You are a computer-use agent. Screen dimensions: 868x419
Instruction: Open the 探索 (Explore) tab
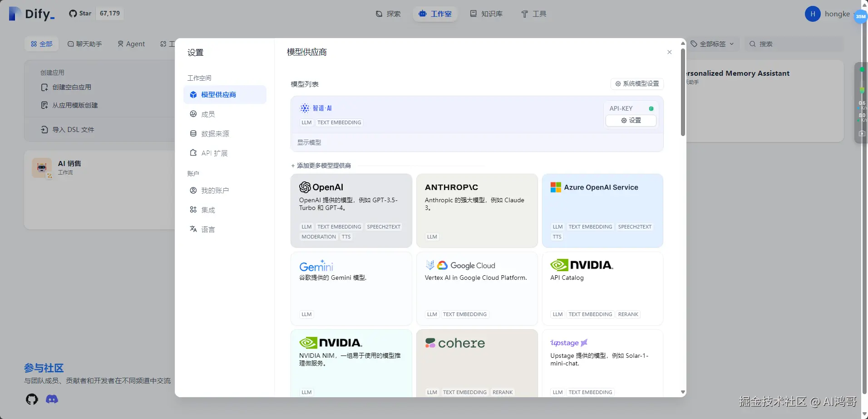[388, 14]
